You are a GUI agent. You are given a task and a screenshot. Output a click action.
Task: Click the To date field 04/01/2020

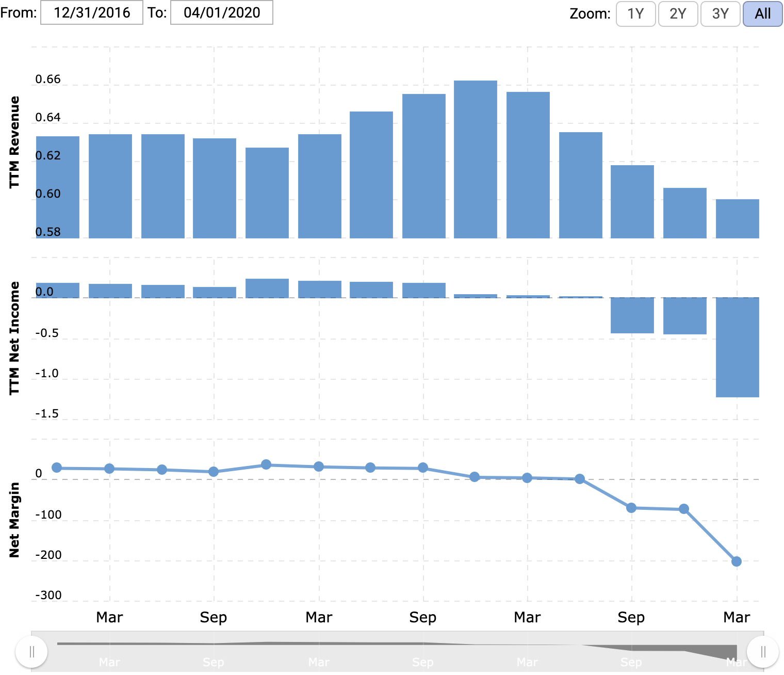click(222, 12)
